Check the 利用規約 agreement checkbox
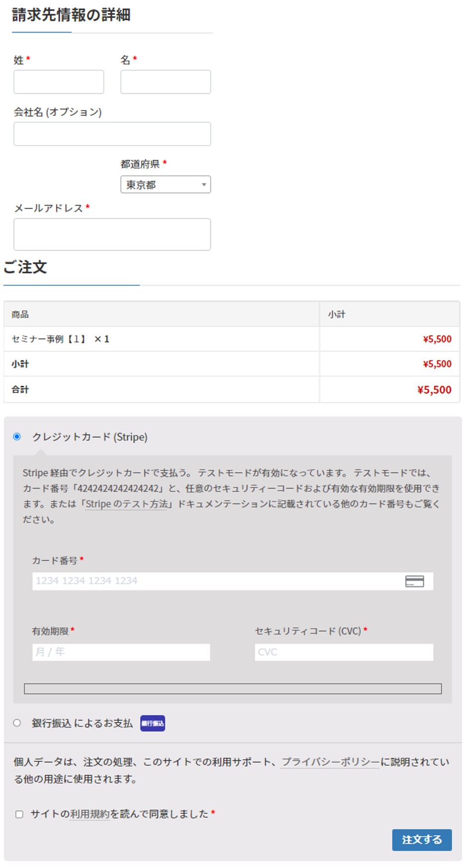 (19, 814)
